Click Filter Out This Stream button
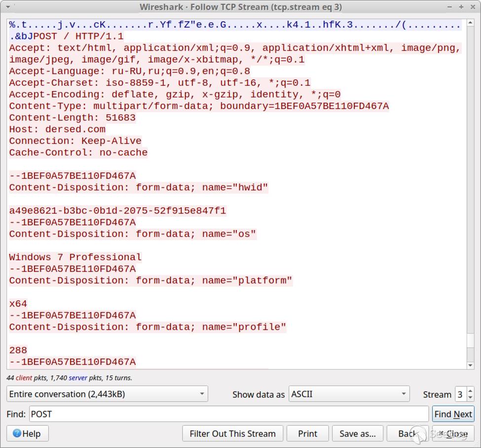The height and width of the screenshot is (448, 481). tap(232, 434)
